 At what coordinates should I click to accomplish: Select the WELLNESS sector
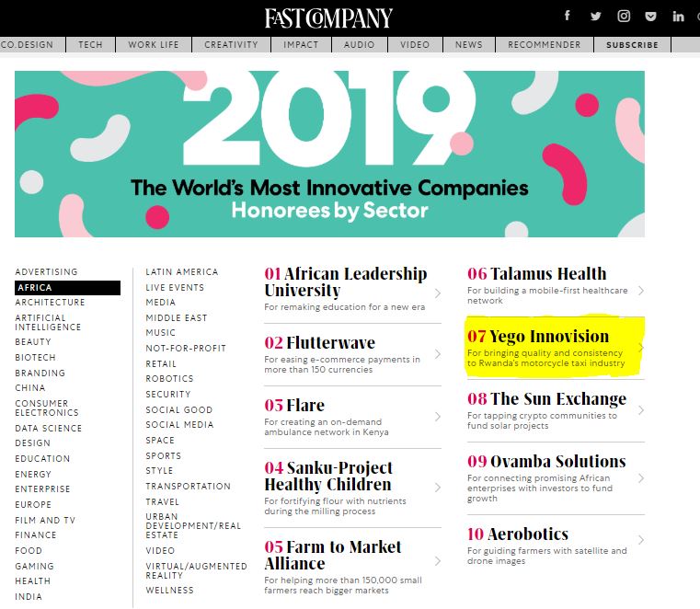click(x=169, y=591)
